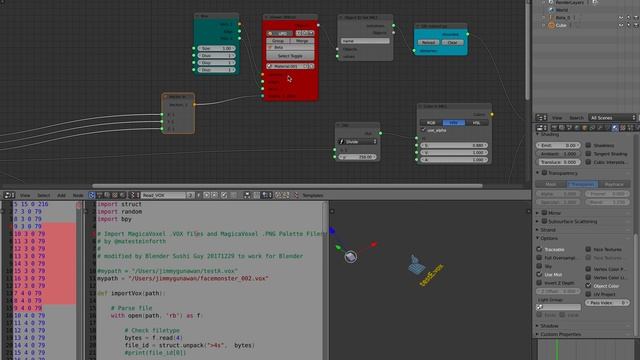Image resolution: width=640 pixels, height=360 pixels.
Task: Open the Constraints properties tab icon
Action: click(x=592, y=128)
